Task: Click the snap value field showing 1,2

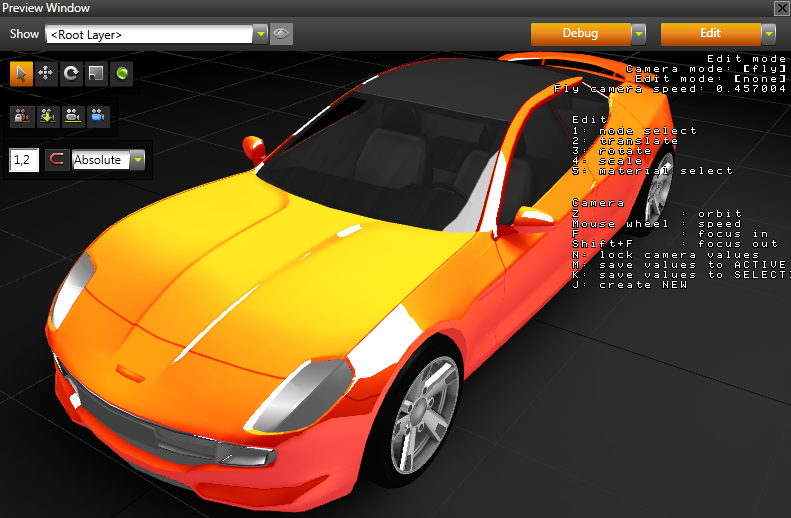Action: pos(24,160)
